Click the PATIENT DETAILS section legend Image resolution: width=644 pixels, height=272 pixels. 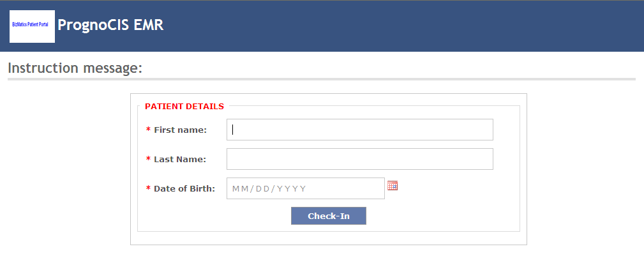click(x=184, y=107)
